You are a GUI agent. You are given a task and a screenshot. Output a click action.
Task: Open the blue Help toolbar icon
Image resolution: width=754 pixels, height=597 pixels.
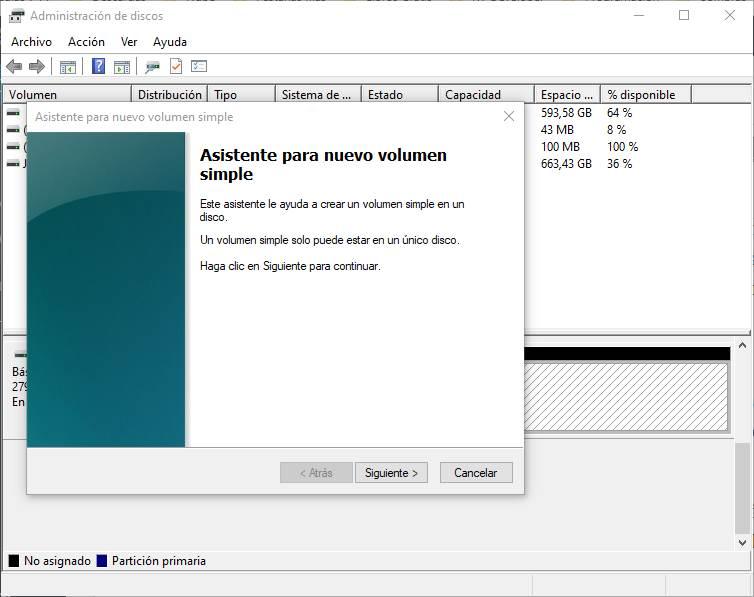99,66
